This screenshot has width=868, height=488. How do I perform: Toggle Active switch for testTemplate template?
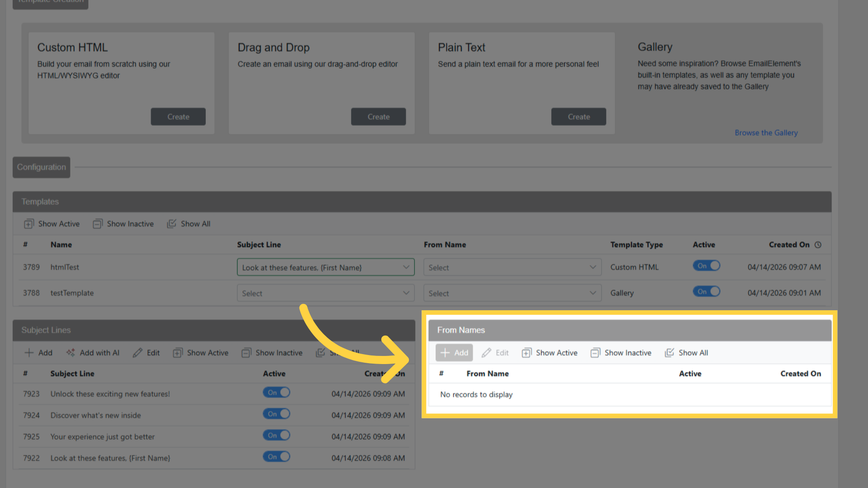(x=706, y=292)
